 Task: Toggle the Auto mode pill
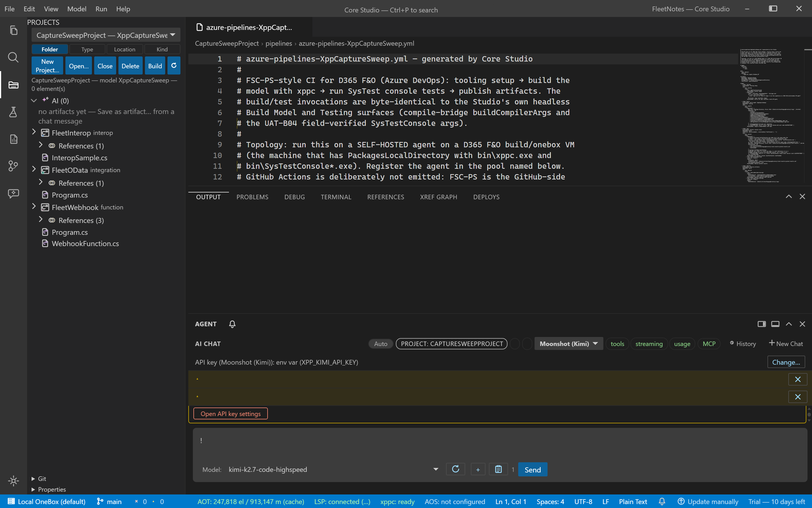click(381, 344)
